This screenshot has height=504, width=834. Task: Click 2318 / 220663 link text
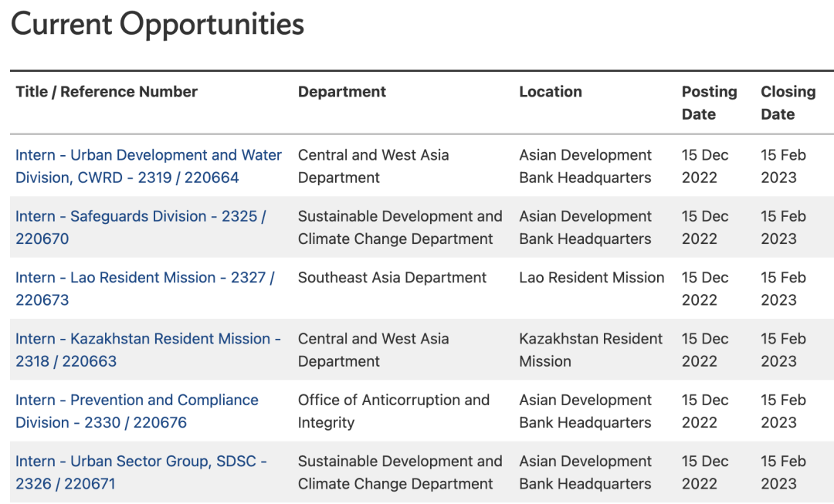click(66, 361)
